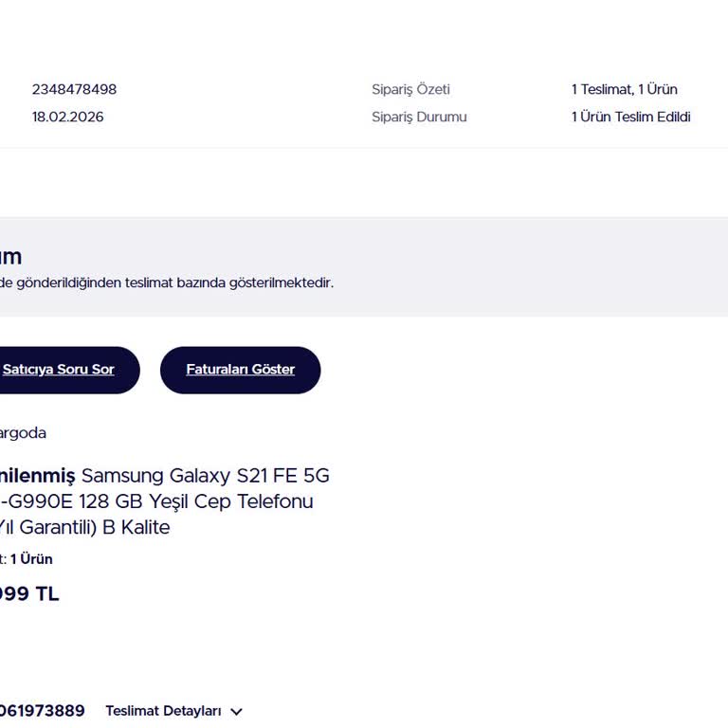Click the '1 Ürün Teslim Edildi' status
The width and height of the screenshot is (728, 728).
pos(630,117)
